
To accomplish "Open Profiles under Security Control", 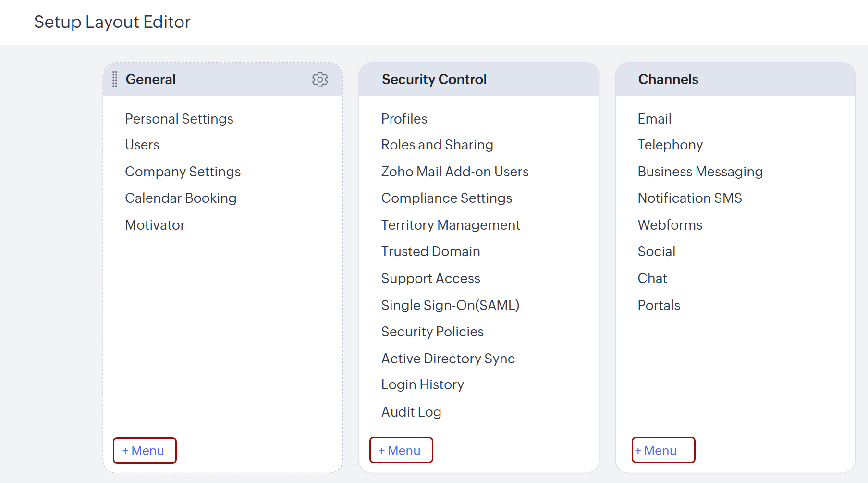I will point(404,119).
